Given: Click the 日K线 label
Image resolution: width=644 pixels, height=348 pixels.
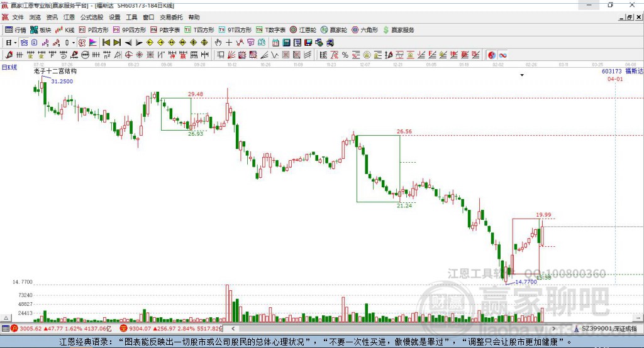Looking at the screenshot, I should tap(9, 67).
